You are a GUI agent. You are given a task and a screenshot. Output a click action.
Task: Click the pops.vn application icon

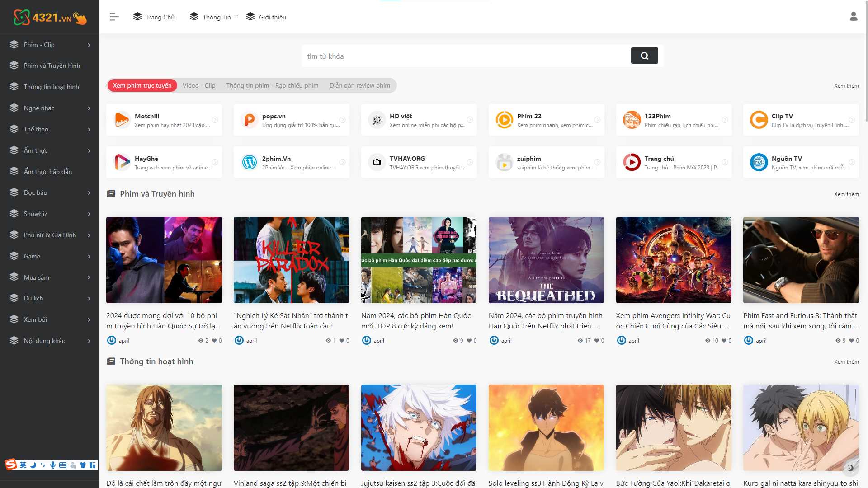point(249,120)
